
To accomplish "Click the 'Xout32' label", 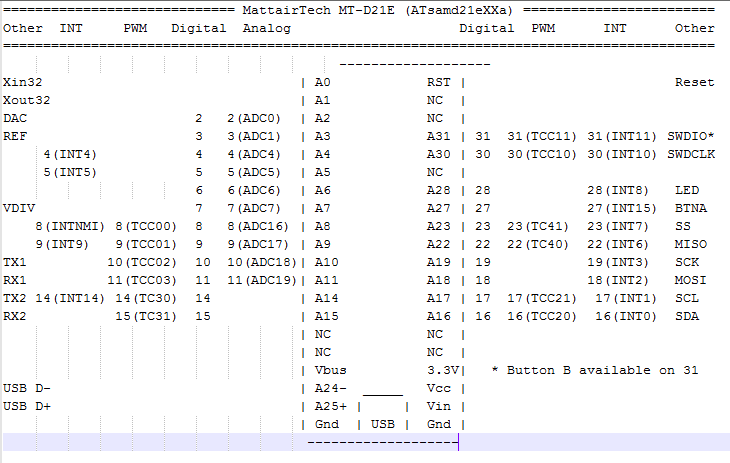I will [27, 101].
